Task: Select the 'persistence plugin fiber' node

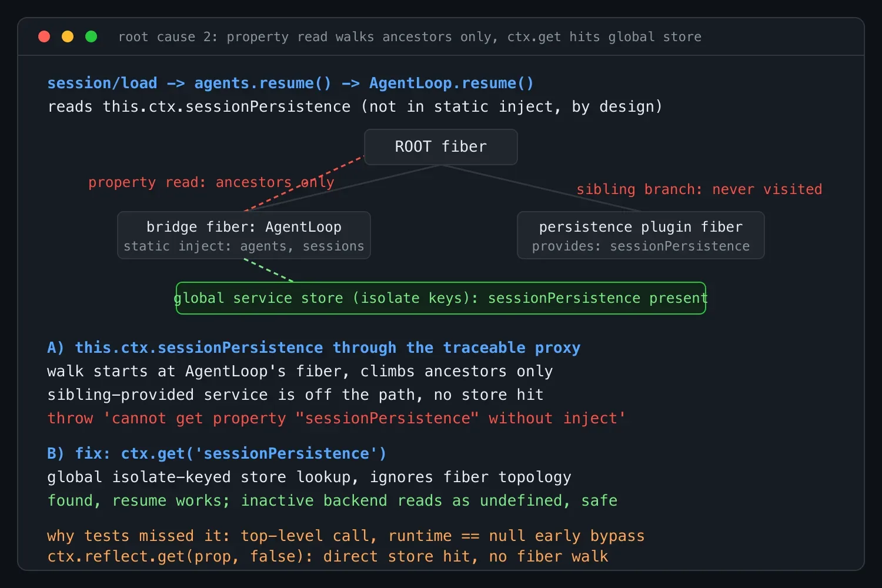Action: (641, 235)
